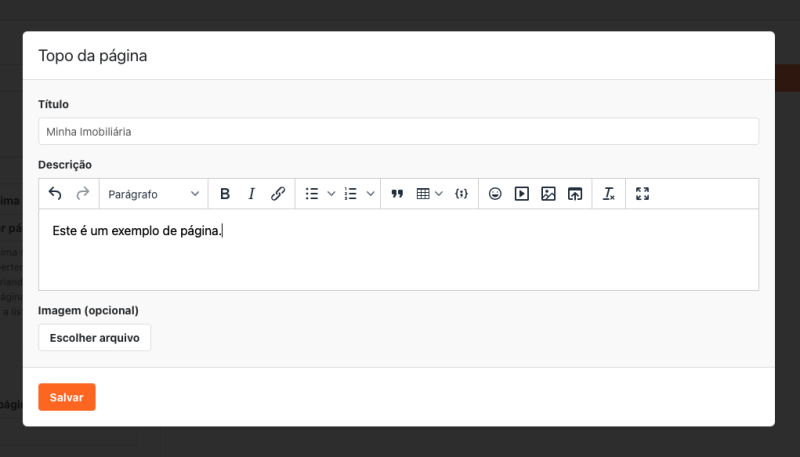Click the insert table icon
The image size is (800, 457).
pyautogui.click(x=423, y=194)
